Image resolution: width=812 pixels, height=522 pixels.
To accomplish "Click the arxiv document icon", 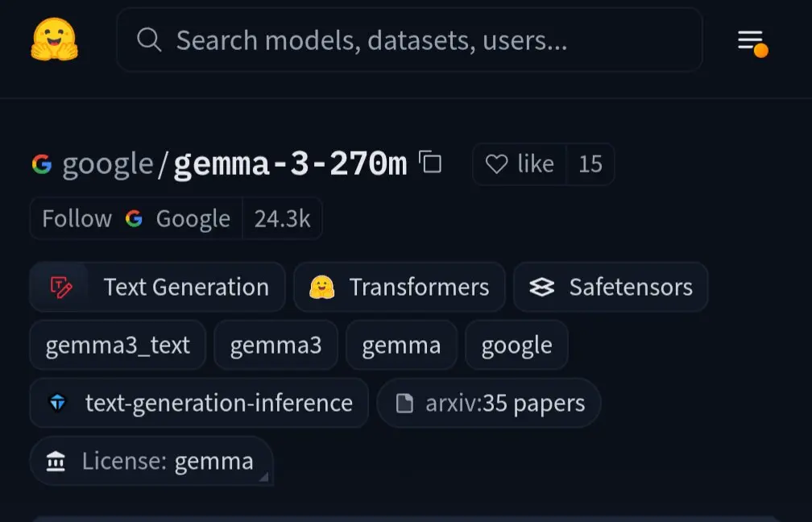I will (404, 403).
